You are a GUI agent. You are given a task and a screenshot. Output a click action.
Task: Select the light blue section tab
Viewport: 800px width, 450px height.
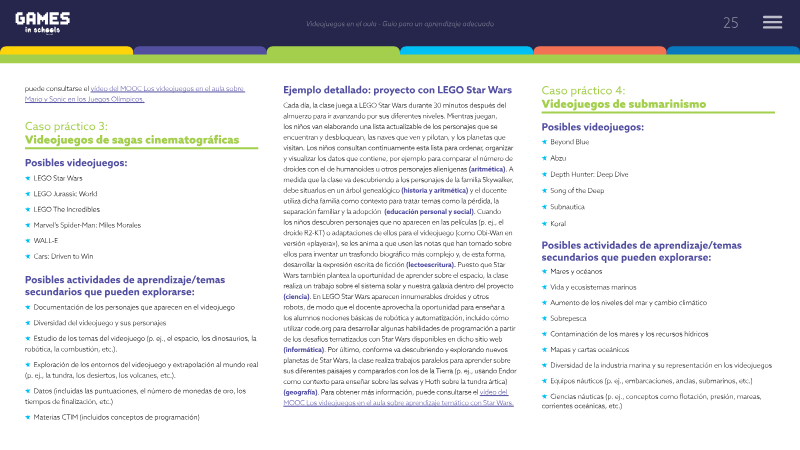pos(466,51)
